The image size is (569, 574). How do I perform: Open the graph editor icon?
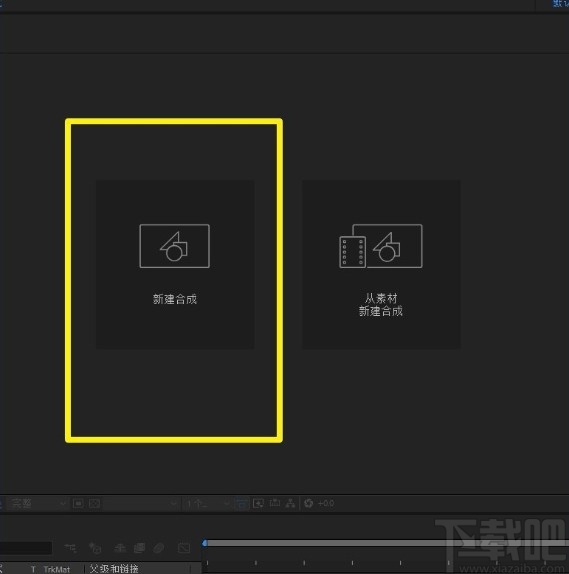(184, 548)
